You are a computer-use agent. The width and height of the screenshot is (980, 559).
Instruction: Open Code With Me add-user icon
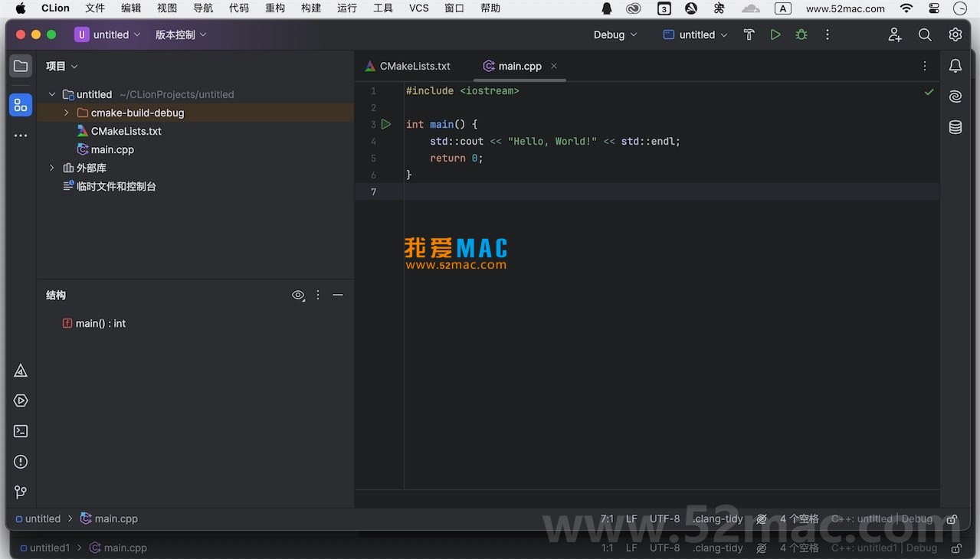(895, 34)
